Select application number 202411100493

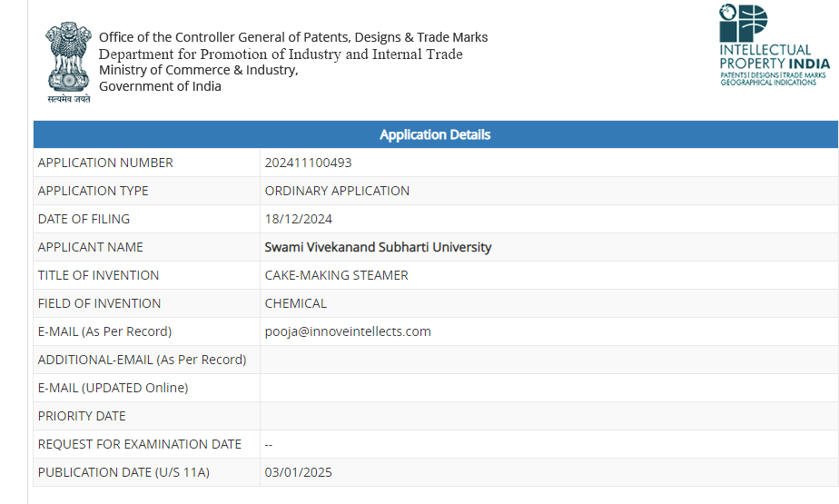pyautogui.click(x=308, y=163)
